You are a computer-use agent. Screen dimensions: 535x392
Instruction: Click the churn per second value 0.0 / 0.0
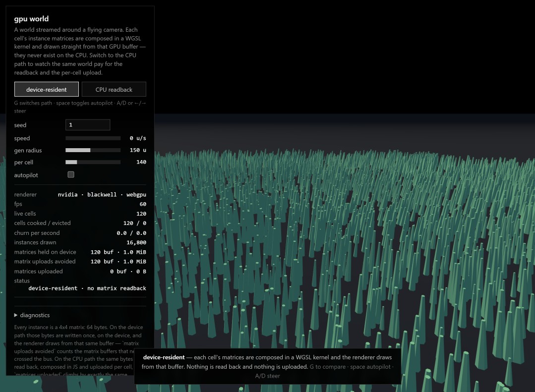point(131,233)
